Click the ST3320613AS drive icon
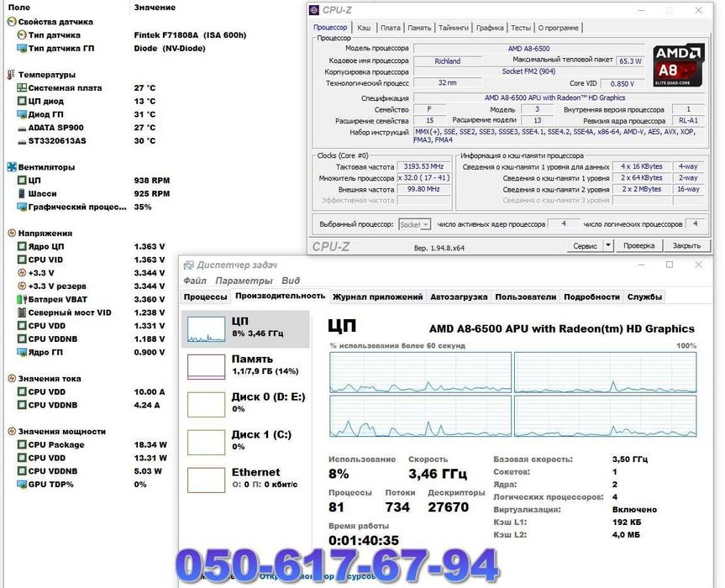Image resolution: width=725 pixels, height=588 pixels. coord(21,141)
